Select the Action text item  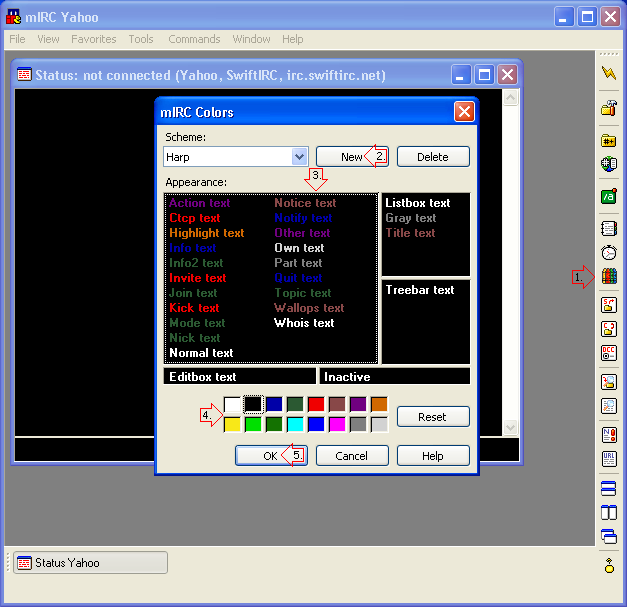pyautogui.click(x=200, y=203)
